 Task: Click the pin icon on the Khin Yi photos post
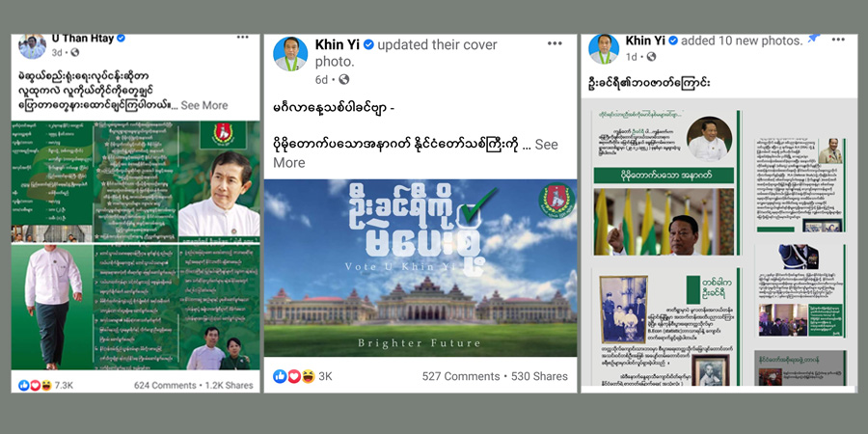[814, 39]
